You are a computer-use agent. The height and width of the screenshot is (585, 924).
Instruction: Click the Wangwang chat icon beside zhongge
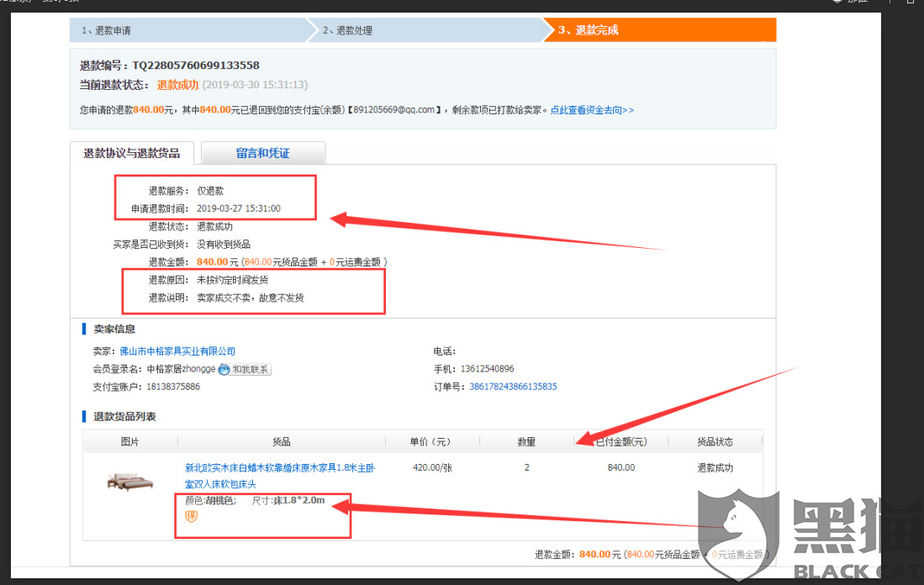tap(224, 369)
